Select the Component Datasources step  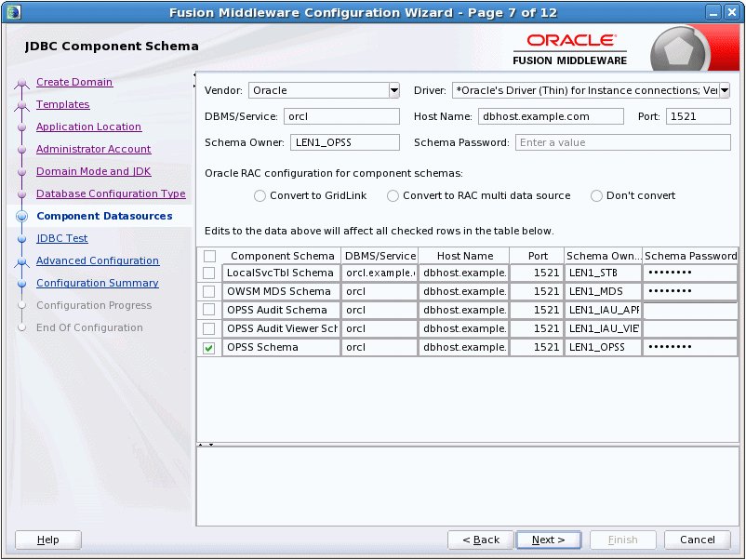pos(104,216)
